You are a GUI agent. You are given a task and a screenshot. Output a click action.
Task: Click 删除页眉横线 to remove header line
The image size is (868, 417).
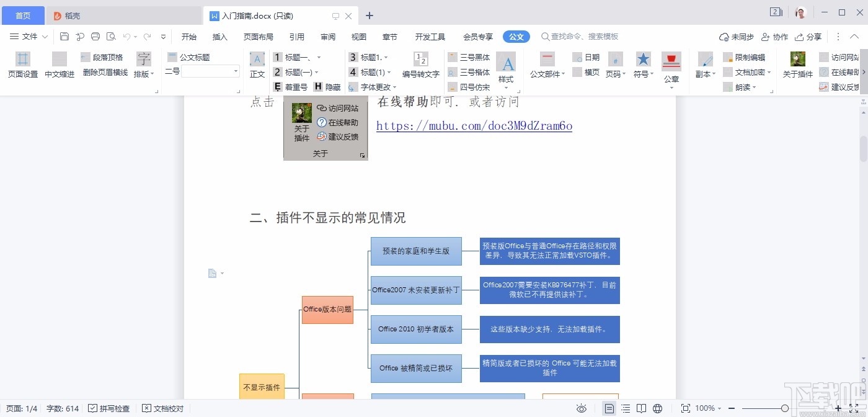click(x=105, y=71)
